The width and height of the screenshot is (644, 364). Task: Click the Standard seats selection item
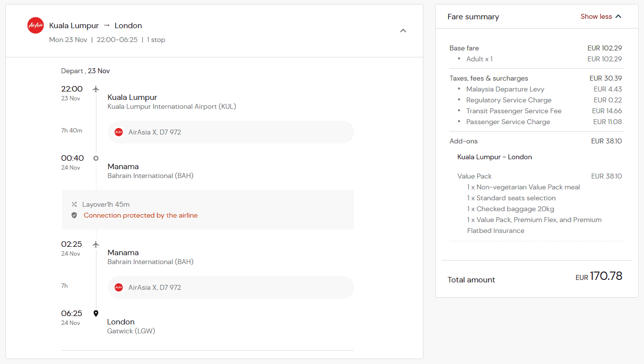pyautogui.click(x=511, y=198)
